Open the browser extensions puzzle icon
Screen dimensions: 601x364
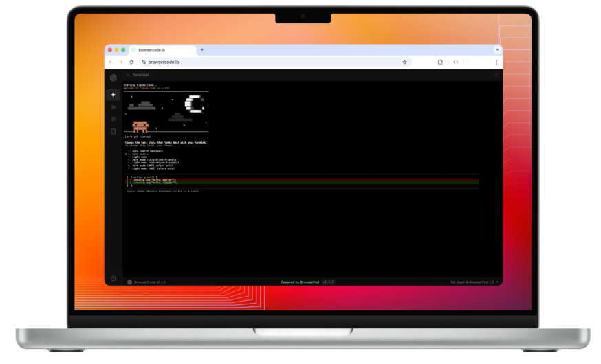click(440, 62)
